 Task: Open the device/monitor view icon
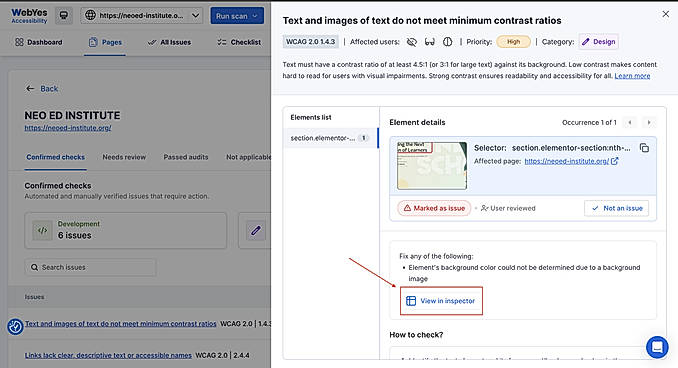(64, 16)
